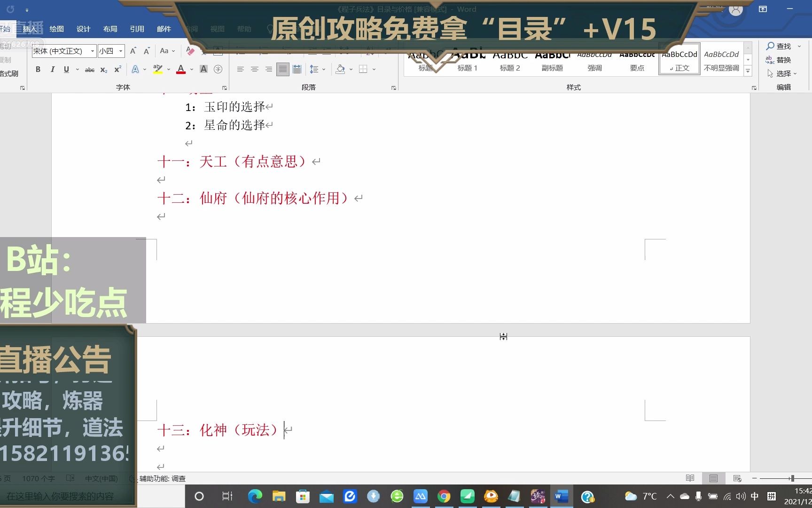Switch to read mode view
Image resolution: width=812 pixels, height=508 pixels.
[x=690, y=478]
